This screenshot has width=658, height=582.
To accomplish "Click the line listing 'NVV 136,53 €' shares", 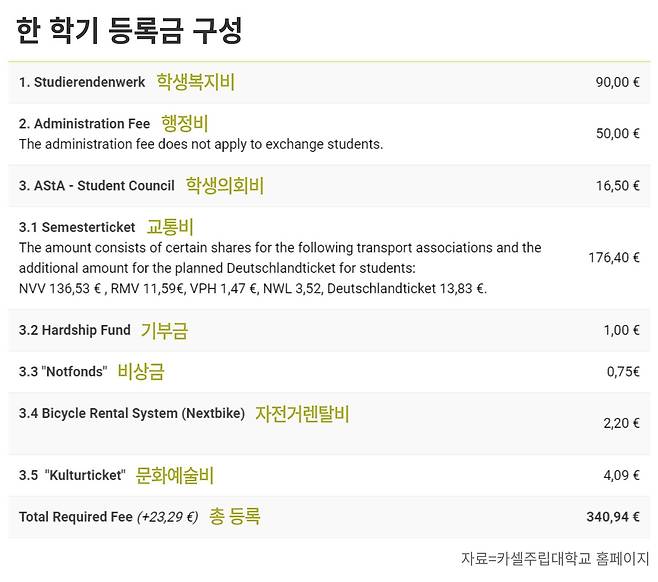I will [253, 289].
